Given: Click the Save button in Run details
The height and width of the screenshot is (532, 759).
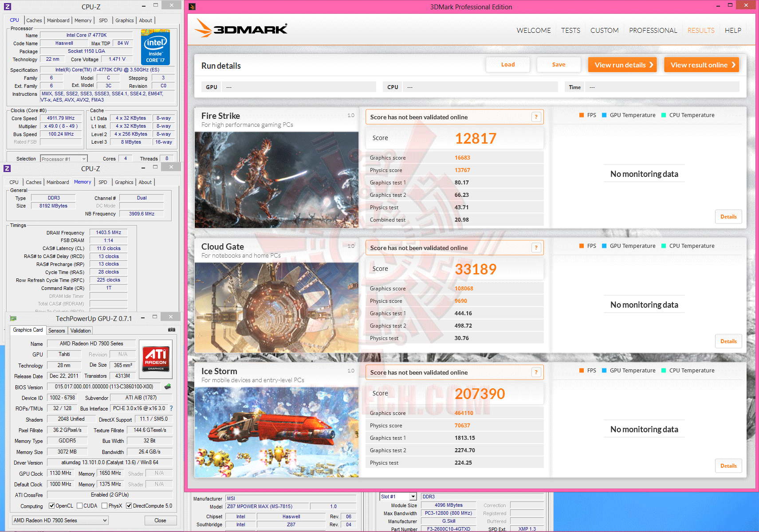Looking at the screenshot, I should [558, 65].
